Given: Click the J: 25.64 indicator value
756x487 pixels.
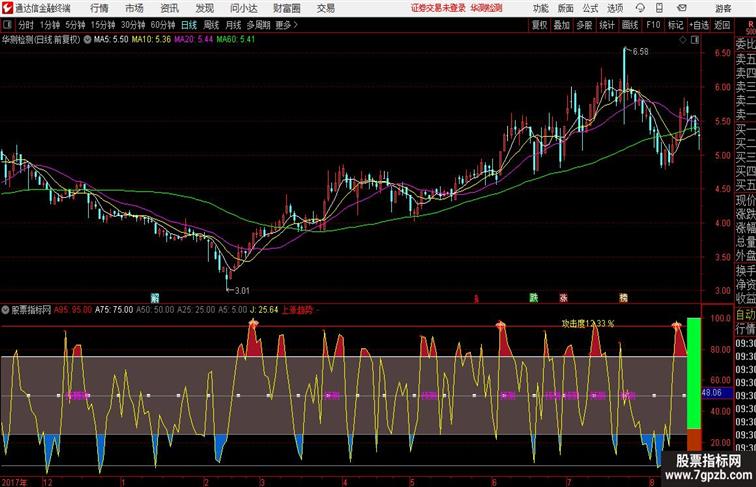Looking at the screenshot, I should [x=264, y=310].
